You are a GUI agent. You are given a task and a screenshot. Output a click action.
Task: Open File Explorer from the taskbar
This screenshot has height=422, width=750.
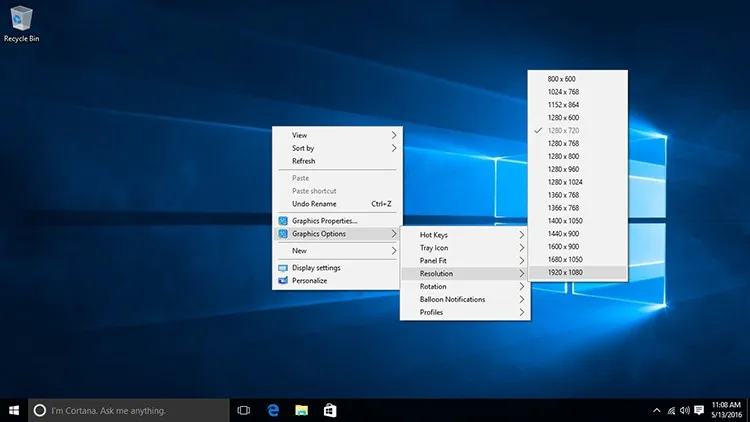[301, 410]
